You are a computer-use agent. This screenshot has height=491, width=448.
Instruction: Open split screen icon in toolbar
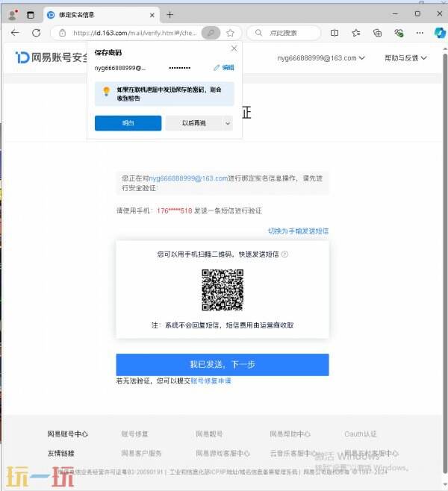coord(335,33)
